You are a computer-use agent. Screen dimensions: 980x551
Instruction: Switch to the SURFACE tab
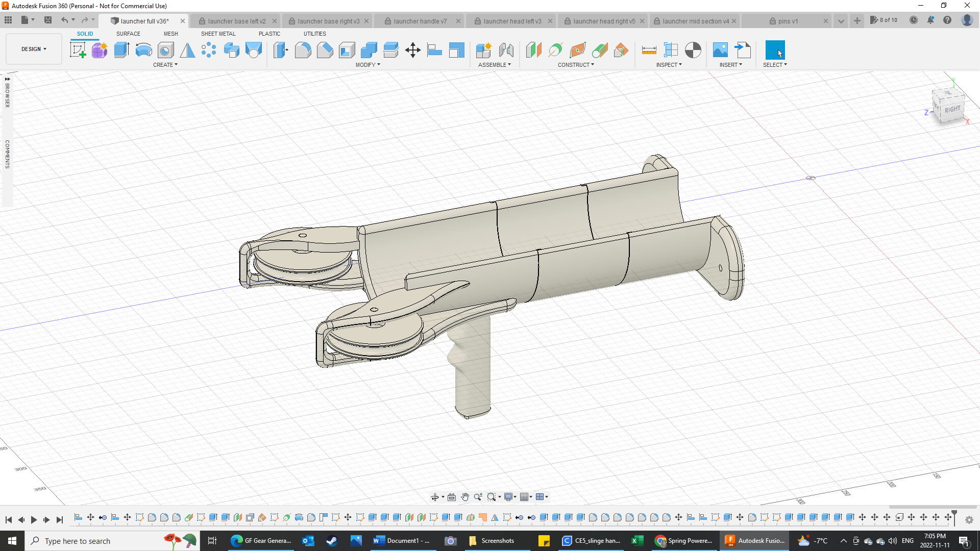128,34
